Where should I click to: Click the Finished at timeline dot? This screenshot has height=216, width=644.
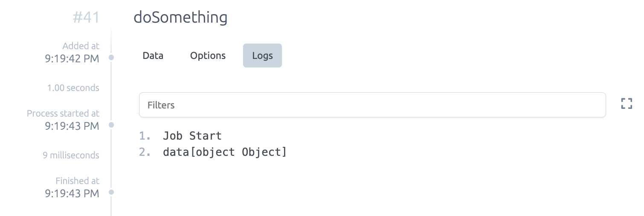111,192
